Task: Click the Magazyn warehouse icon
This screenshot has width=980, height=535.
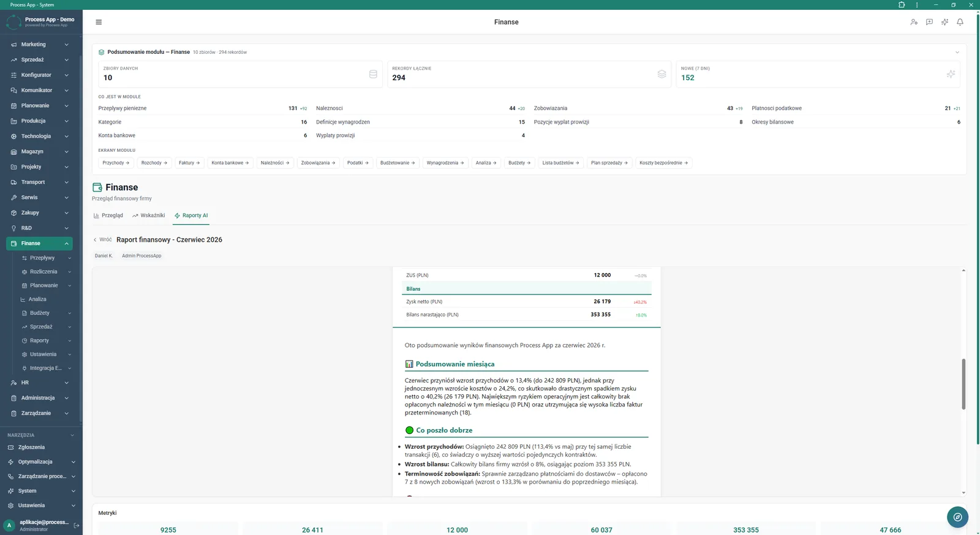Action: (13, 152)
